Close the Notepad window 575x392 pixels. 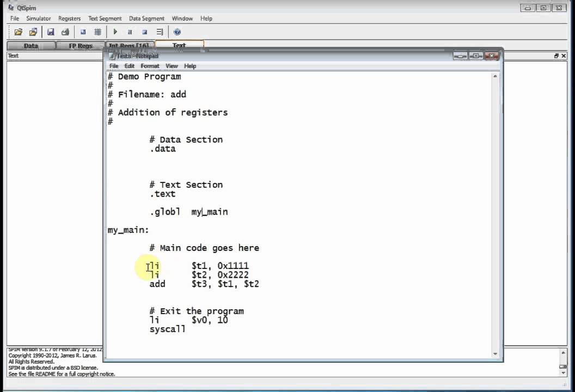[x=491, y=56]
